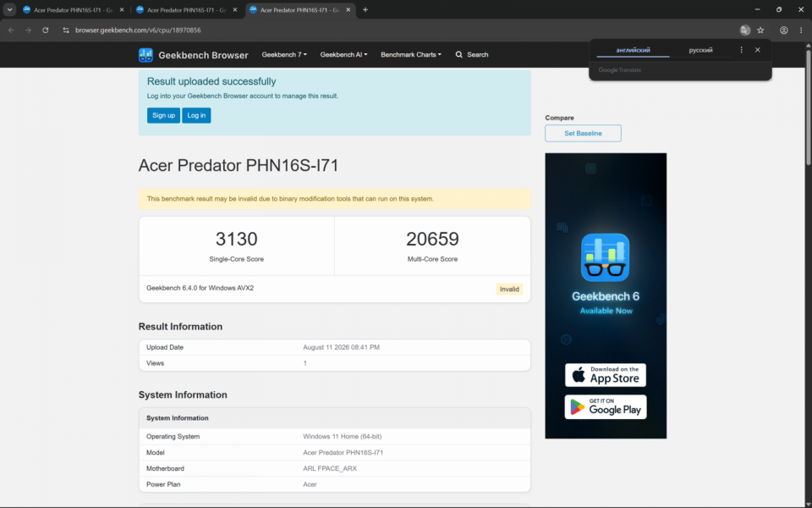Image resolution: width=812 pixels, height=508 pixels.
Task: Click the Geekbench Browser title link
Action: point(203,55)
